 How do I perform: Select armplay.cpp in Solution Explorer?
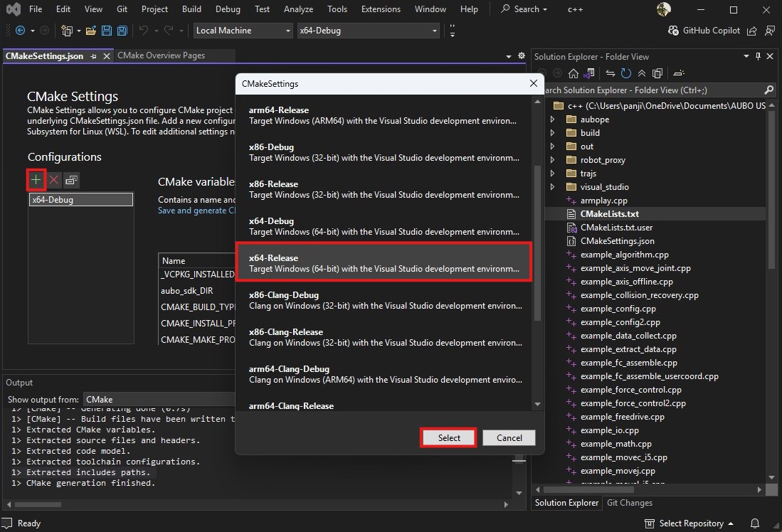pyautogui.click(x=603, y=201)
